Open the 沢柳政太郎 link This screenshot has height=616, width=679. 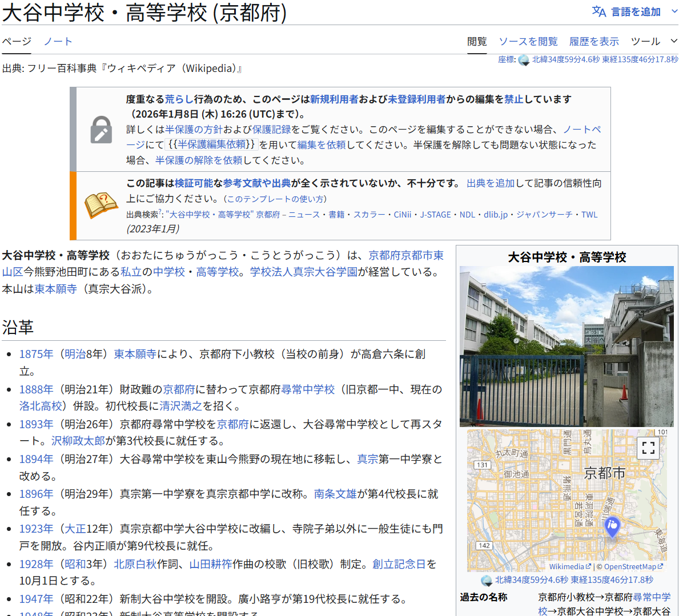pyautogui.click(x=78, y=441)
